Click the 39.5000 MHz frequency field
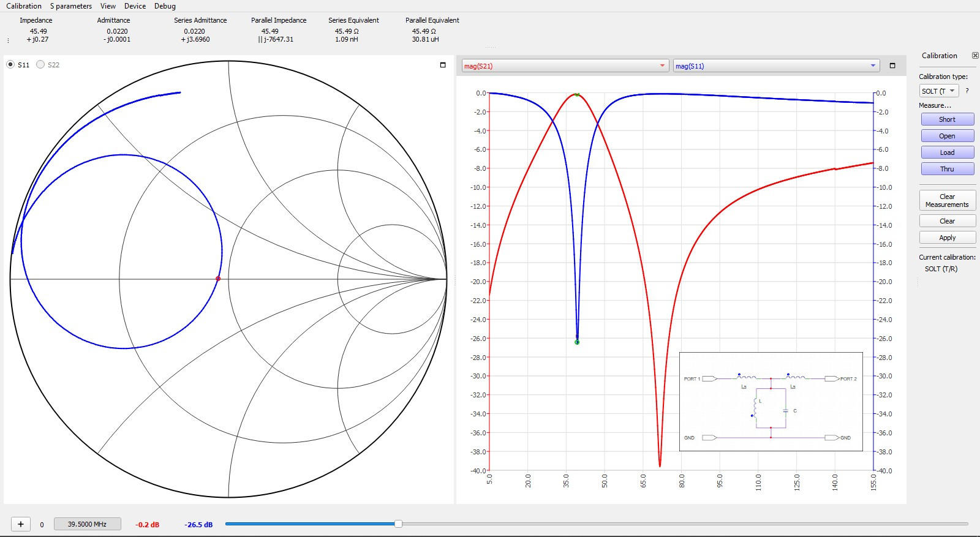 tap(87, 524)
